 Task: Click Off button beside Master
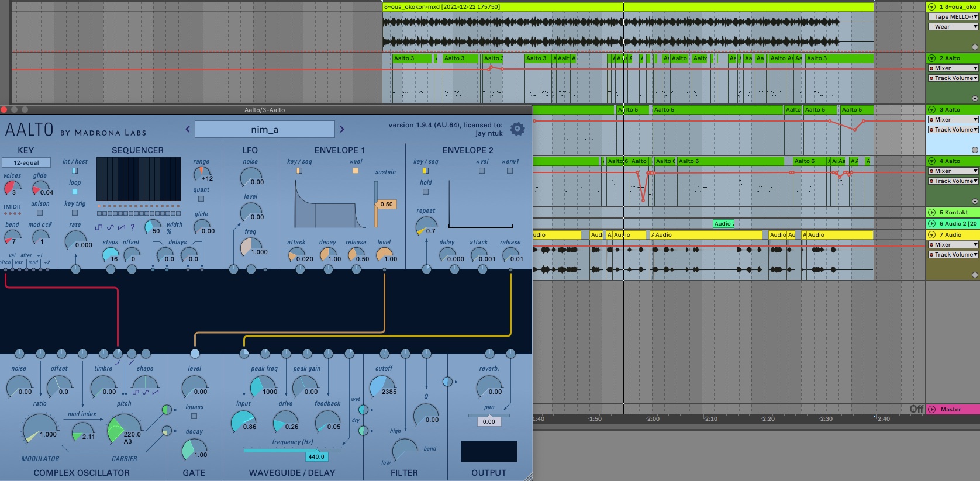point(916,409)
